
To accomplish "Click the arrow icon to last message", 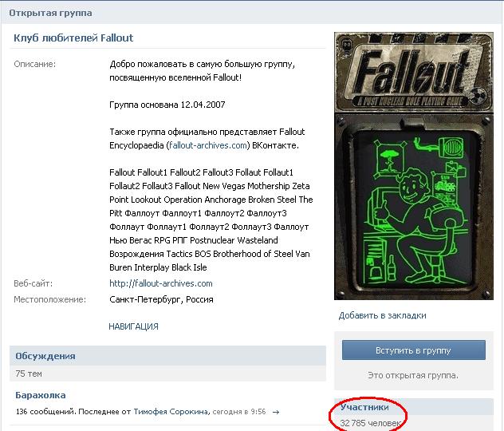I will 276,412.
